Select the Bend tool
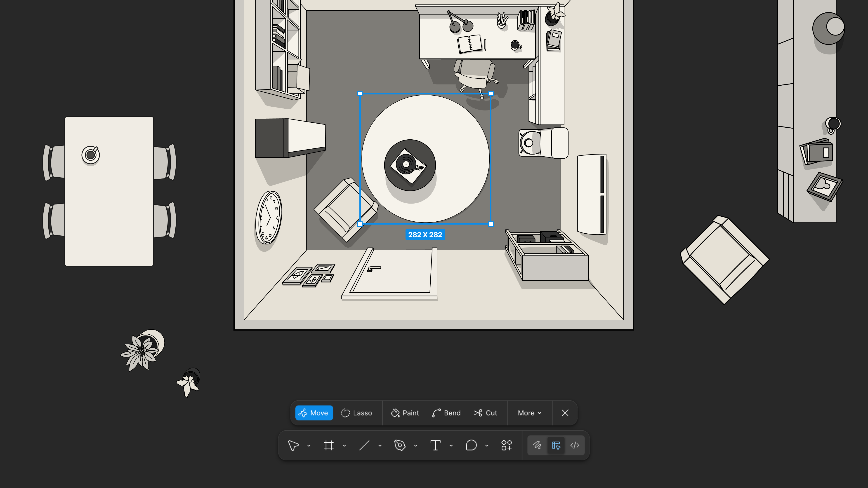 coord(446,413)
